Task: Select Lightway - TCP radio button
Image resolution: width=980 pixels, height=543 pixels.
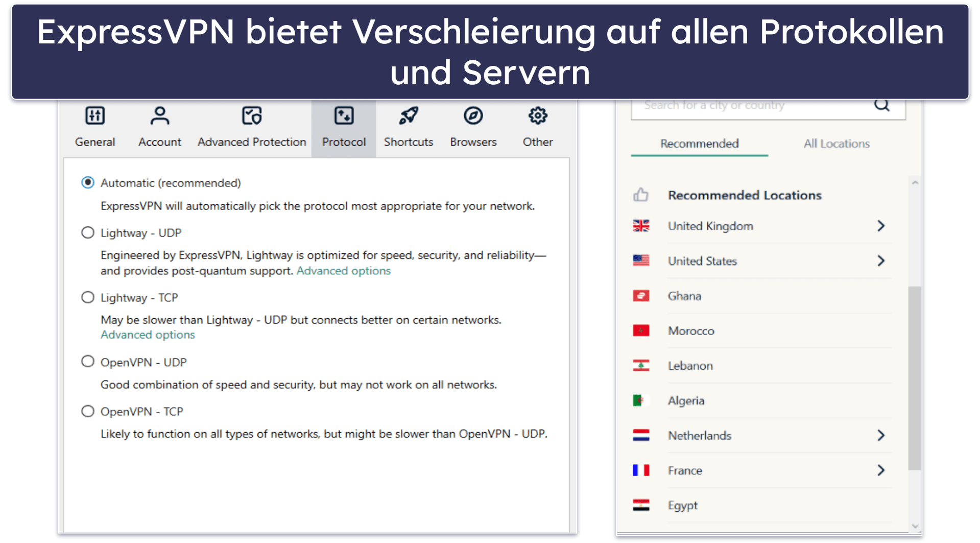Action: [x=88, y=297]
